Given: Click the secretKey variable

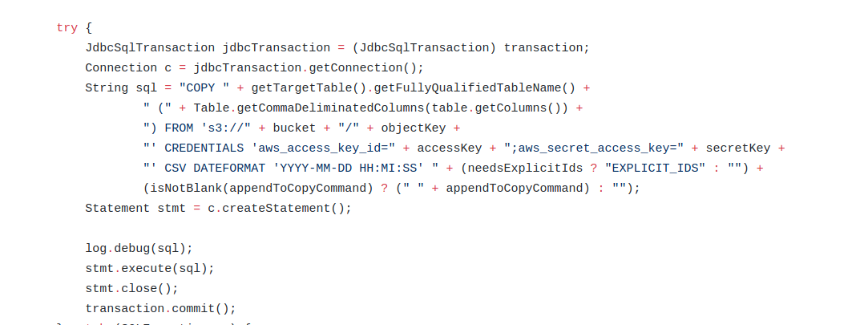Looking at the screenshot, I should [738, 148].
